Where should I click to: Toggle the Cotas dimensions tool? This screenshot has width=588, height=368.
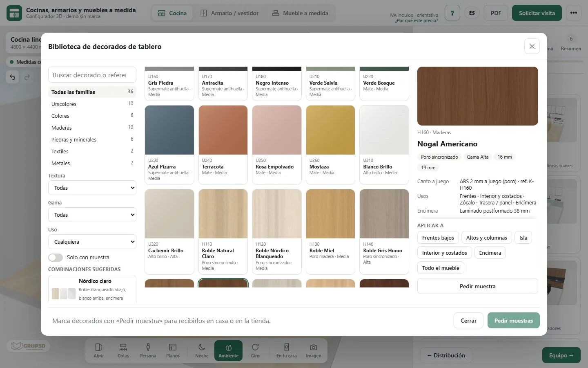click(123, 351)
